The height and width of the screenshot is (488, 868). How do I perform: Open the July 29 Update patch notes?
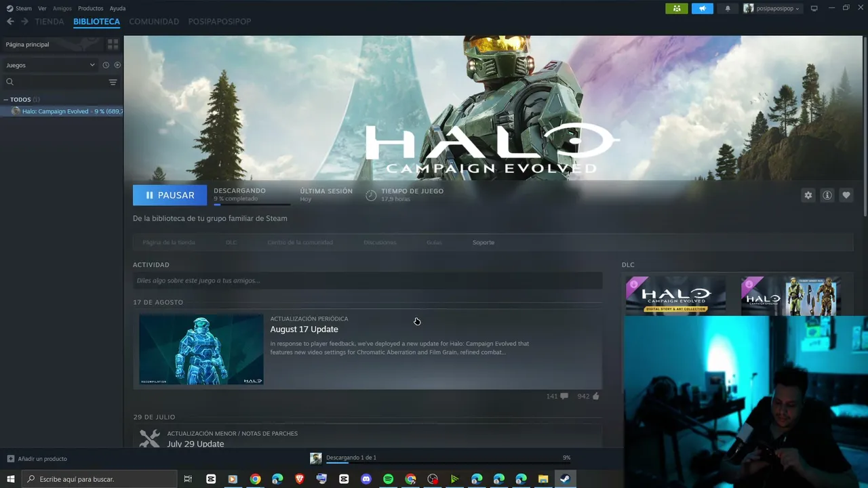pyautogui.click(x=195, y=444)
